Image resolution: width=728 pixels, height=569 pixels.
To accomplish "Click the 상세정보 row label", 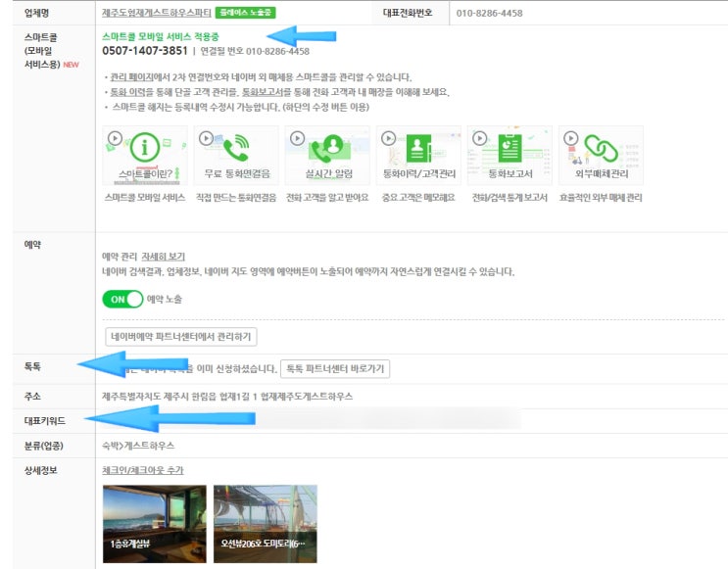I will 40,470.
